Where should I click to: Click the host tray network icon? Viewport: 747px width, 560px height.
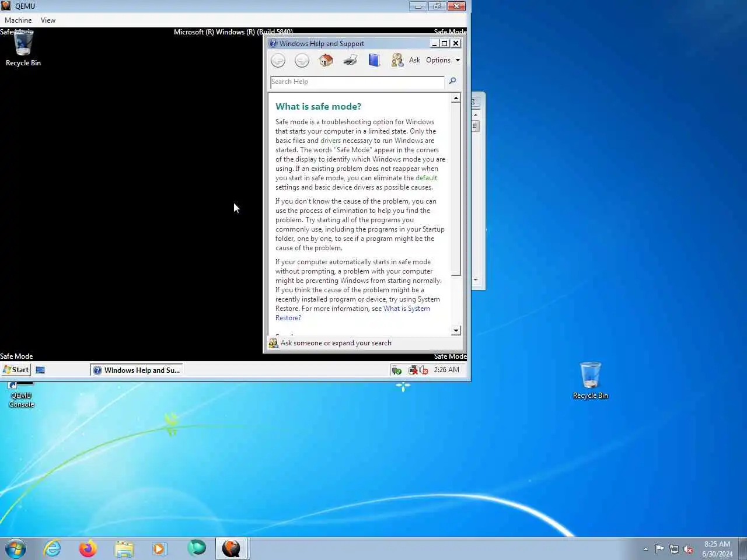pos(674,549)
